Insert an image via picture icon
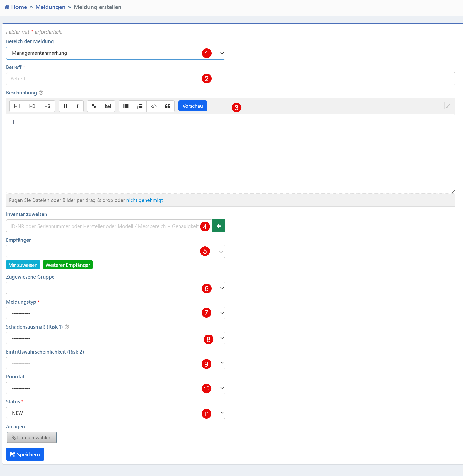463x476 pixels. pyautogui.click(x=108, y=106)
